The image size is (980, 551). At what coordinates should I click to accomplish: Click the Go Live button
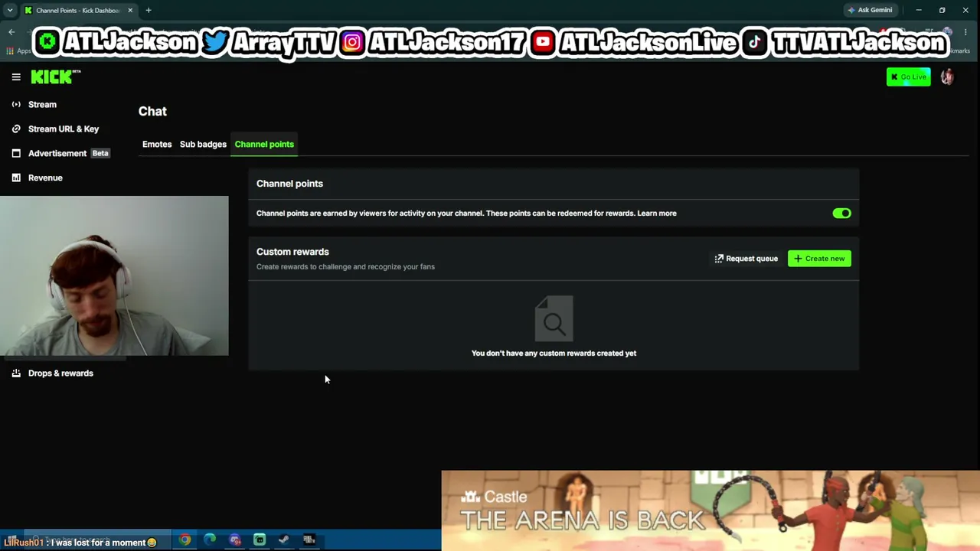[x=908, y=77]
